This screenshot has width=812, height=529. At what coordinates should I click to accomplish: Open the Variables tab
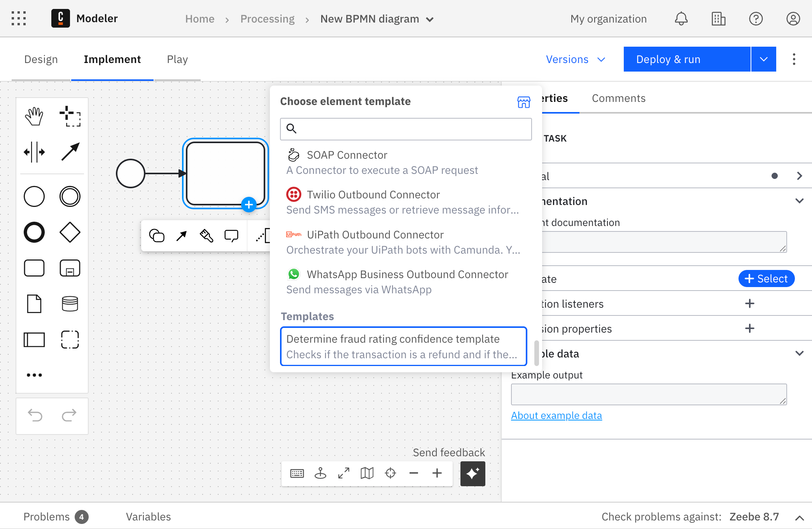coord(148,517)
